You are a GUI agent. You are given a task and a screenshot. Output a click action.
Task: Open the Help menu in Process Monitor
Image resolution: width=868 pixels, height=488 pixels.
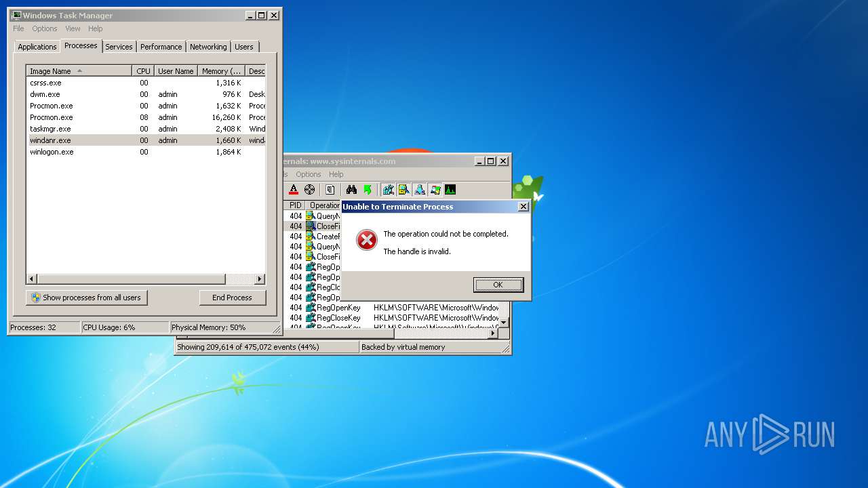tap(336, 174)
